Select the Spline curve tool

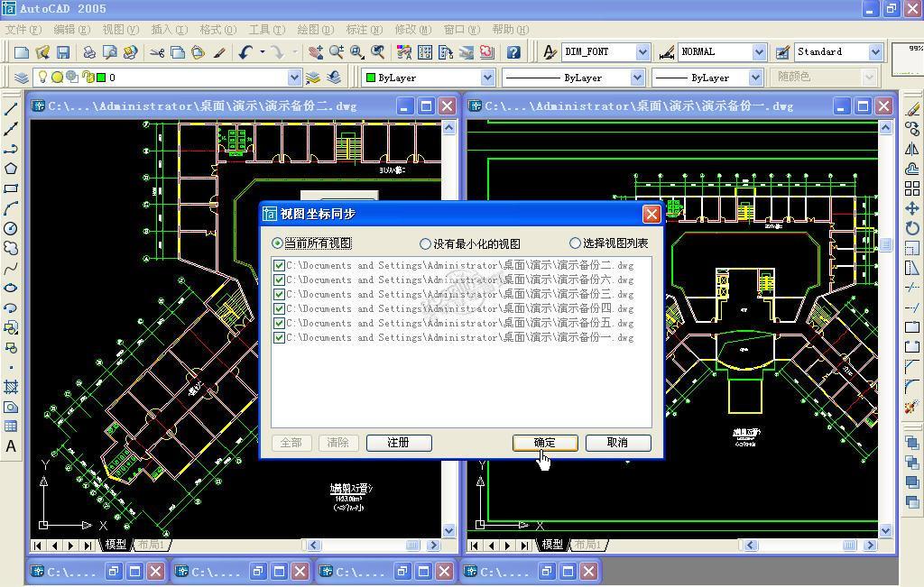click(x=11, y=269)
